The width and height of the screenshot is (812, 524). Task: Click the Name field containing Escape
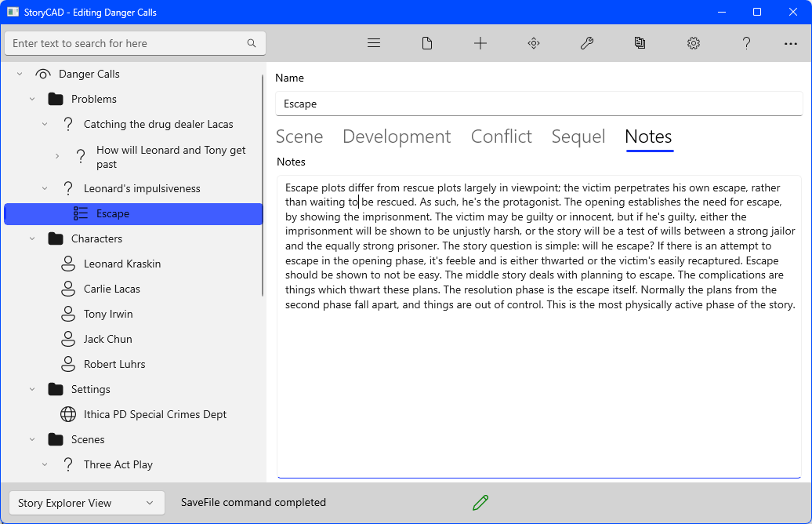tap(538, 104)
